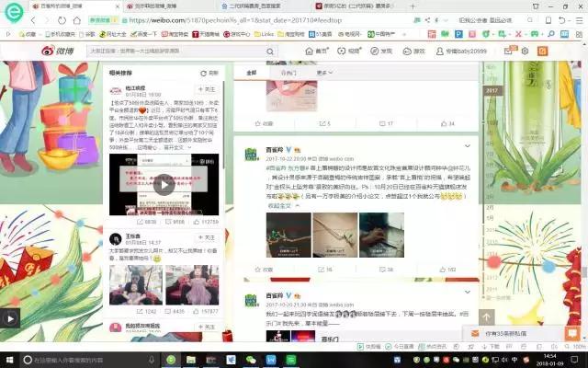The image size is (588, 368).
Task: Collapse post text via 收起全文
Action: 283,206
